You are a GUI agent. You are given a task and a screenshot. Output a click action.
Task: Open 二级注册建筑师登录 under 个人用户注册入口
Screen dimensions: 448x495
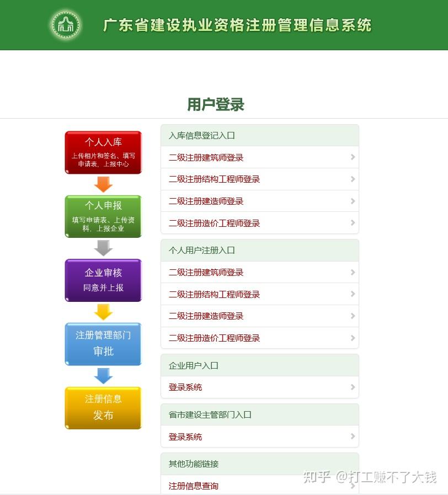click(x=259, y=272)
